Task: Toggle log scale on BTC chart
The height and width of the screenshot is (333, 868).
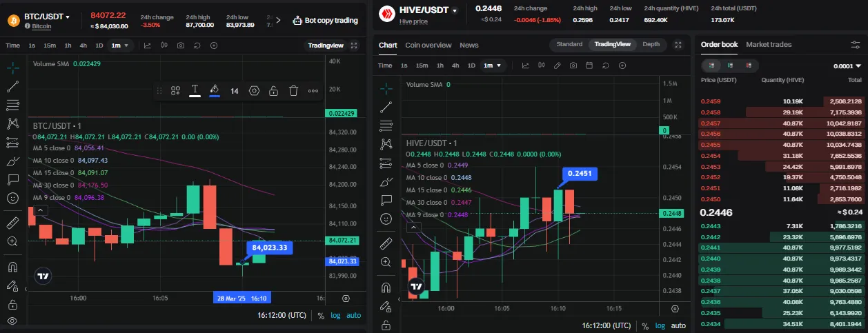Action: pyautogui.click(x=335, y=315)
